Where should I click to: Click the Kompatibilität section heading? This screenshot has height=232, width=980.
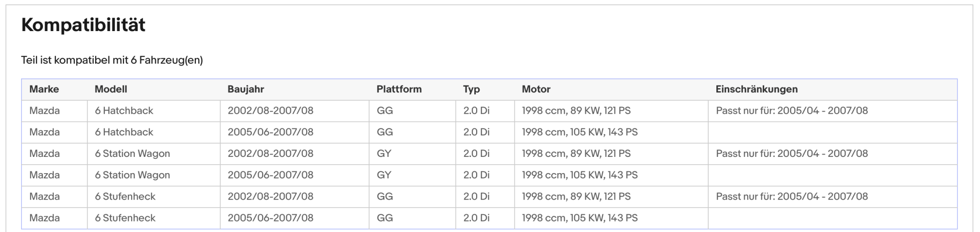[83, 25]
